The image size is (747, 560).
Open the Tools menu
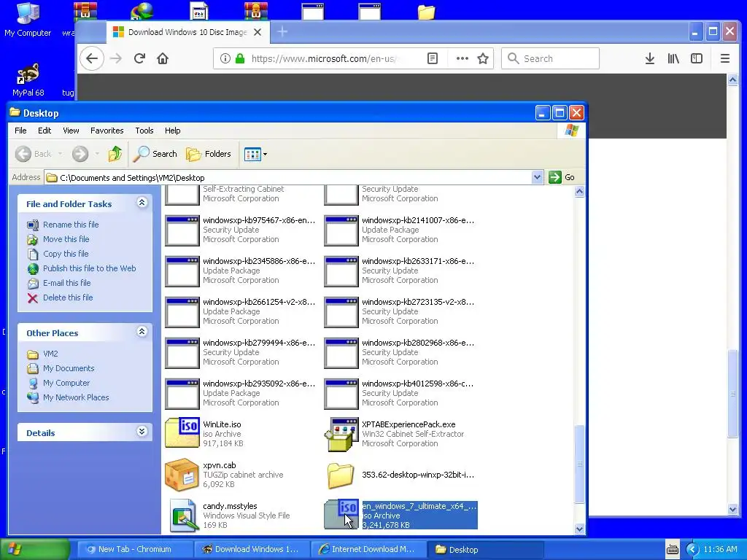[144, 131]
